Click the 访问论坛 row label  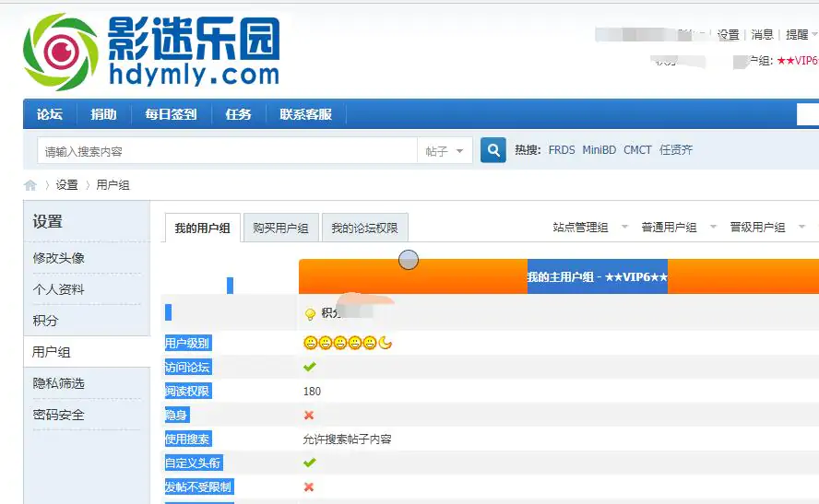[187, 367]
